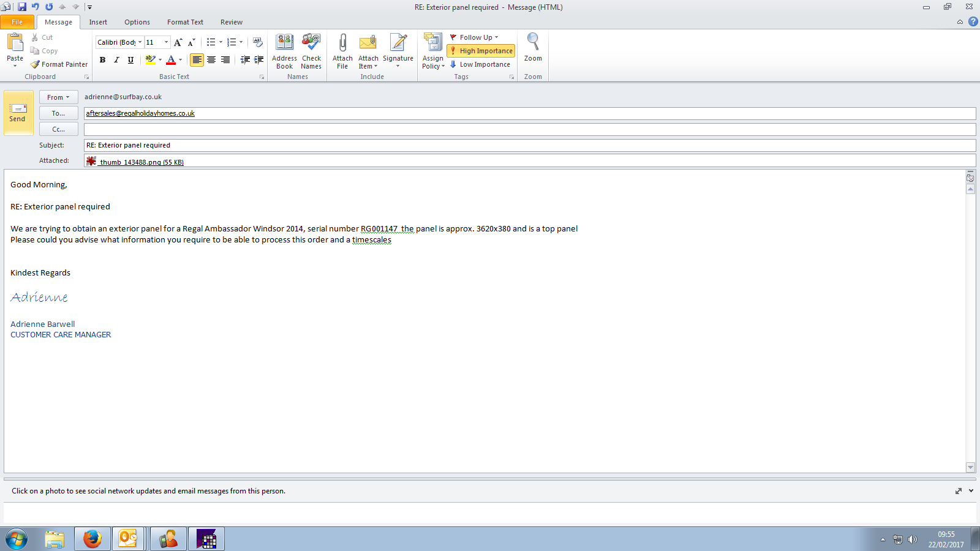Click the To... recipients button

tap(58, 113)
